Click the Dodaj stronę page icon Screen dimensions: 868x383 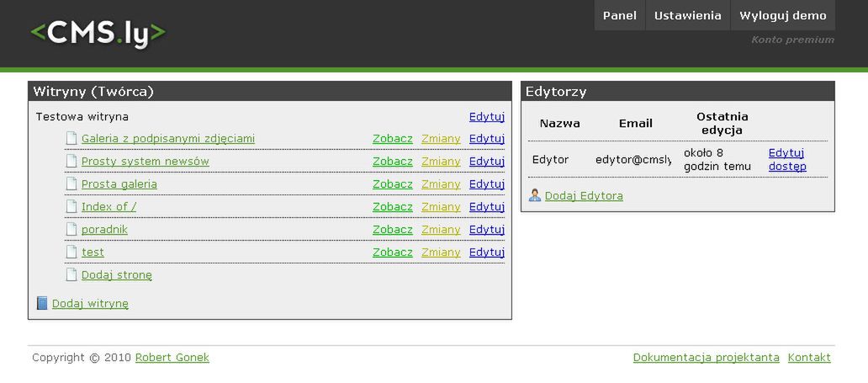(71, 275)
